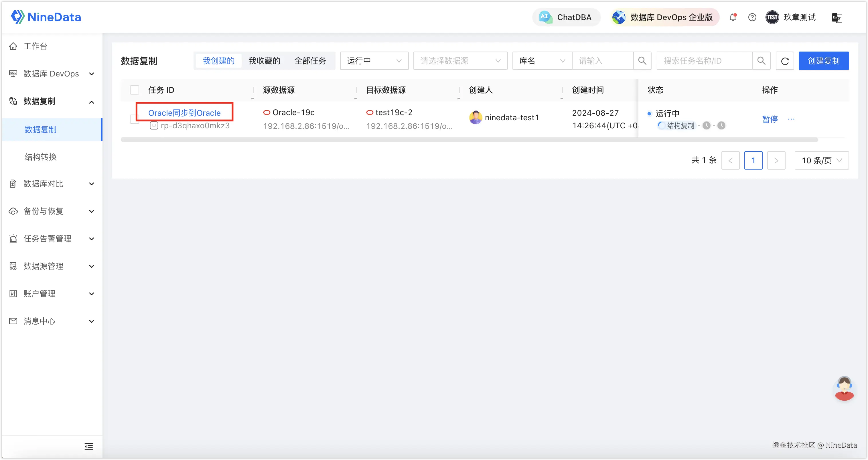Click the refresh task list icon
The width and height of the screenshot is (868, 460).
pos(785,61)
